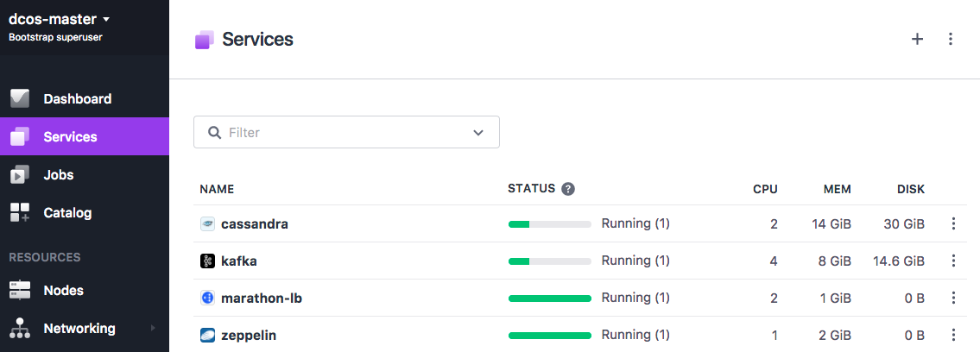Viewport: 980px width, 352px height.
Task: Open the cassandra row actions menu
Action: tap(953, 223)
